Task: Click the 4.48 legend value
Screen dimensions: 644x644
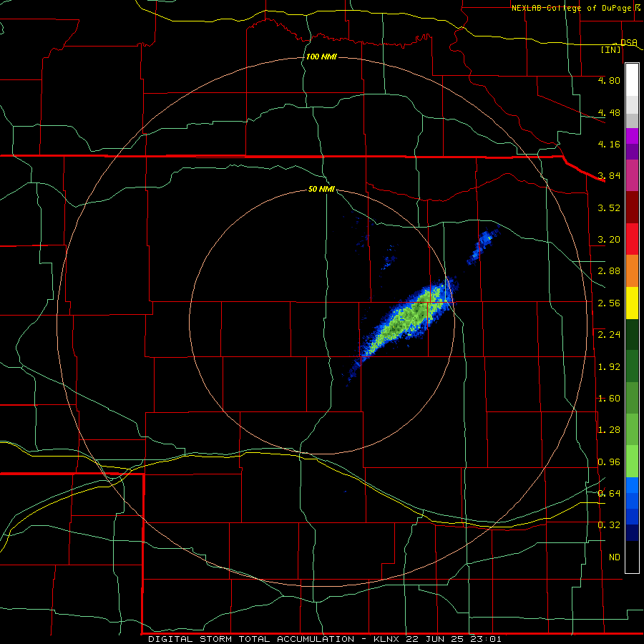Action: click(609, 112)
